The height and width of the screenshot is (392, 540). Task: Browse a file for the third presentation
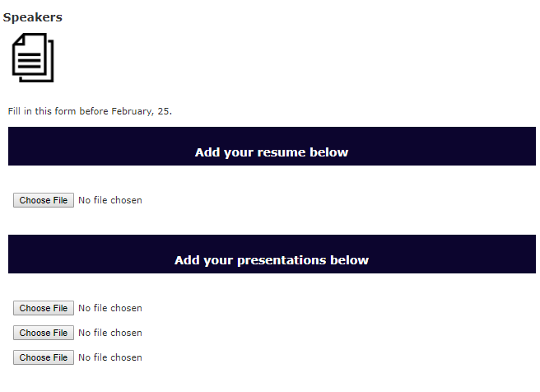pyautogui.click(x=44, y=357)
